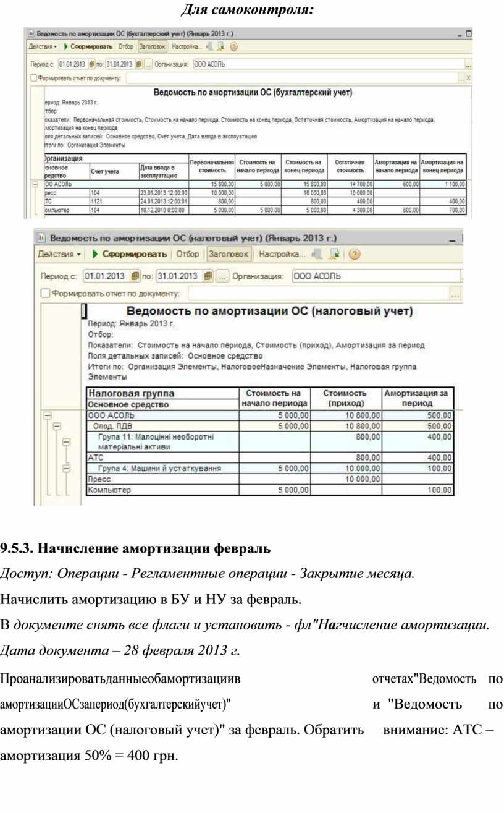Click restore settings icon in бухгалтерский учет toolbar

(x=209, y=46)
